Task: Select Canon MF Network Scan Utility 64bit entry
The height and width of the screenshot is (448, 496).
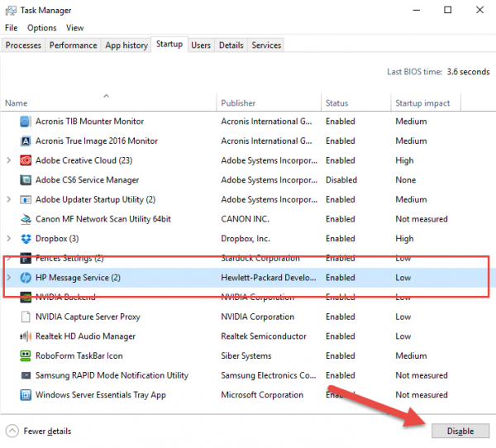Action: pos(103,219)
